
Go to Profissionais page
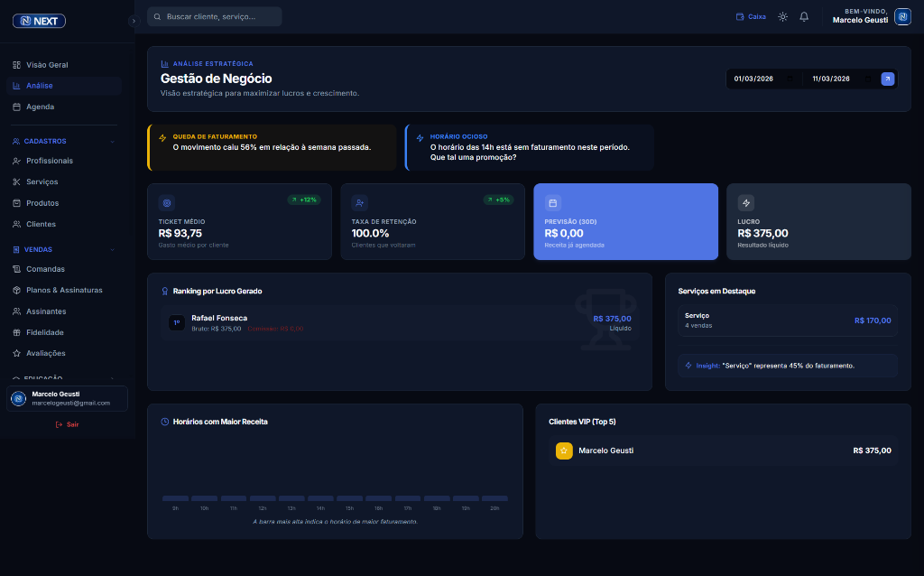point(64,161)
